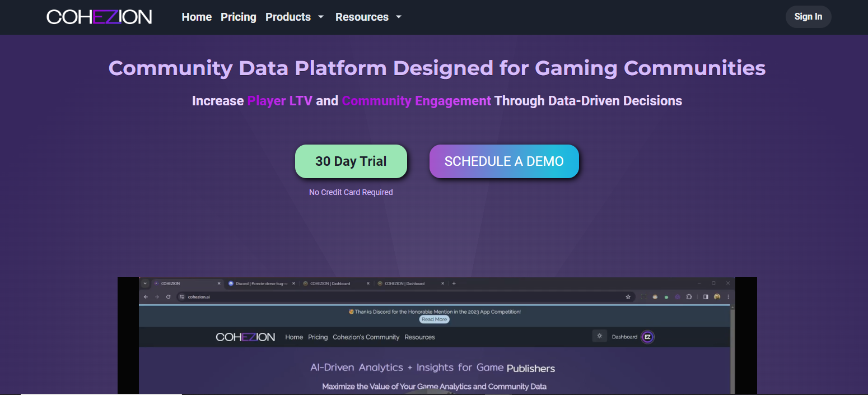Click the 'Player LTV' highlighted text
Viewport: 868px width, 395px height.
pos(280,101)
